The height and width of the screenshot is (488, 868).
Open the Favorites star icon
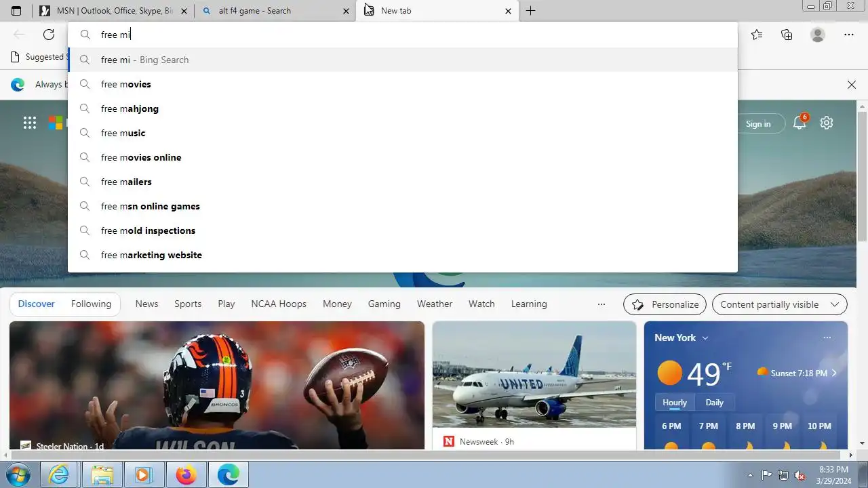pyautogui.click(x=757, y=35)
